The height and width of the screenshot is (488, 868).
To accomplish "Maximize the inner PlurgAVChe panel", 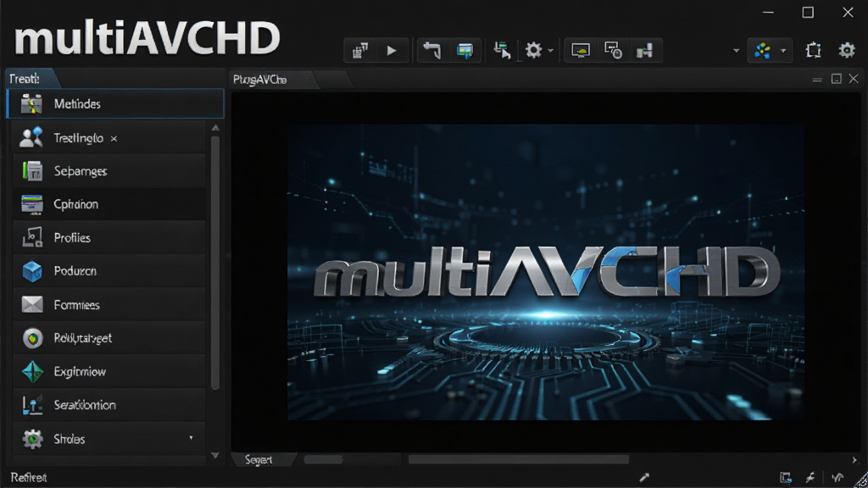I will point(837,79).
